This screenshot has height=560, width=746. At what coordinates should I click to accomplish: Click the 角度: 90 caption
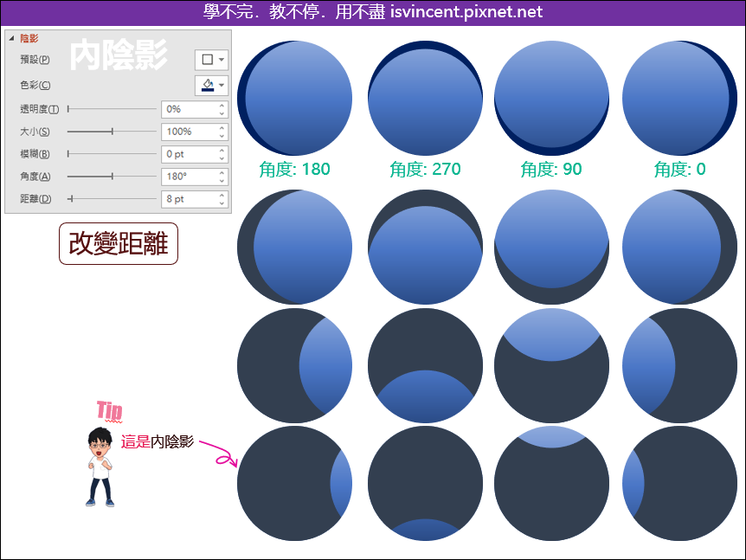click(551, 169)
